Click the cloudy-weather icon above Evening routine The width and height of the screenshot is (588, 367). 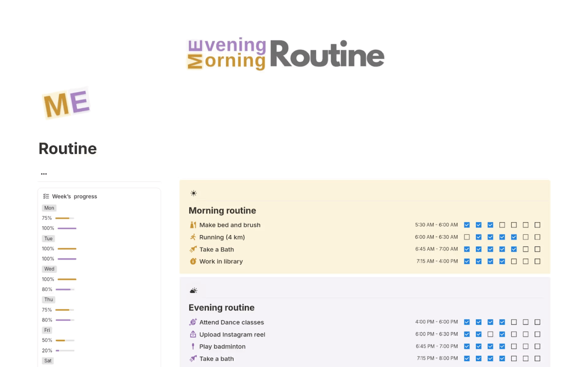click(x=194, y=290)
